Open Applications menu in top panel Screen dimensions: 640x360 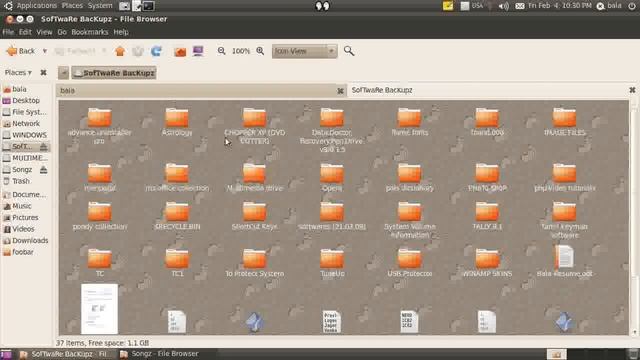coord(36,6)
